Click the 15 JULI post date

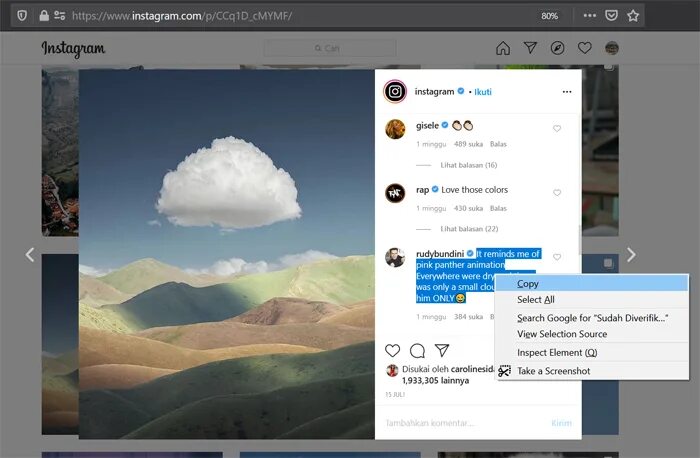point(395,395)
